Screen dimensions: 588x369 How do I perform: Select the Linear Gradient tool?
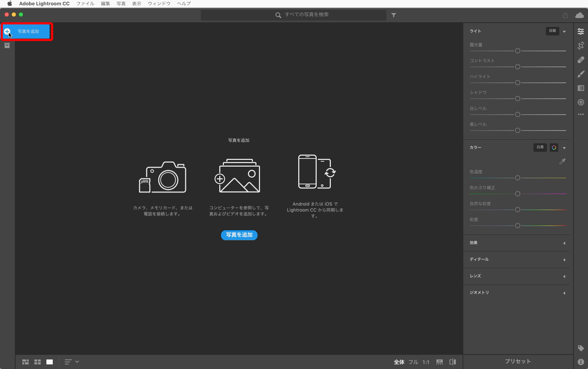tap(581, 88)
